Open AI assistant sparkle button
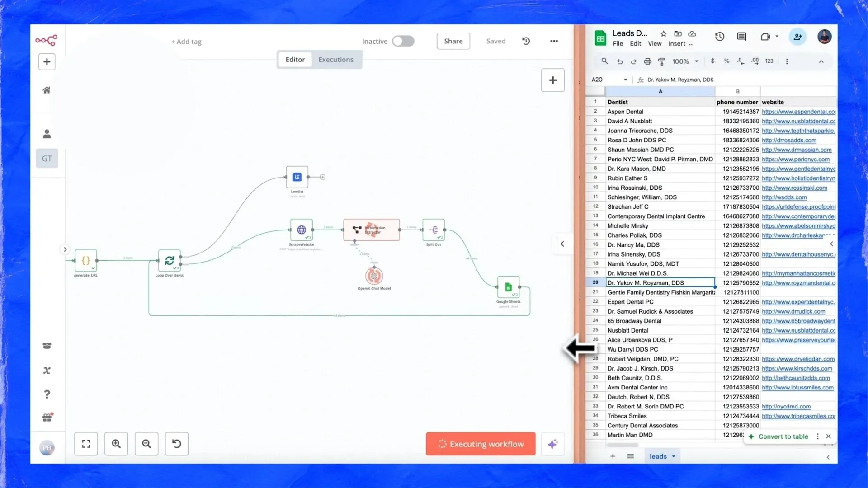The width and height of the screenshot is (868, 488). pos(552,444)
